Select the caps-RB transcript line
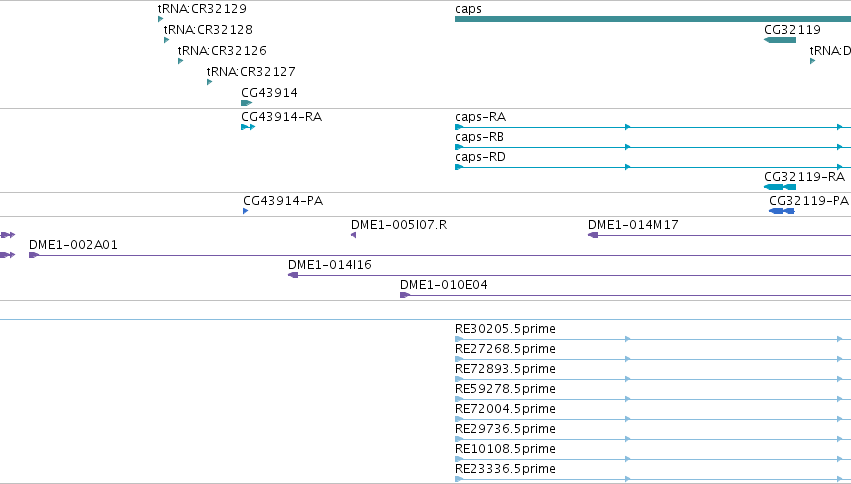Screen dimensions: 851x484 (653, 147)
